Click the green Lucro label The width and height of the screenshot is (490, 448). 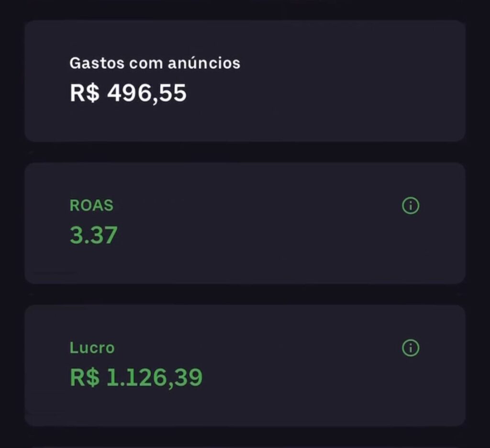[x=92, y=348]
